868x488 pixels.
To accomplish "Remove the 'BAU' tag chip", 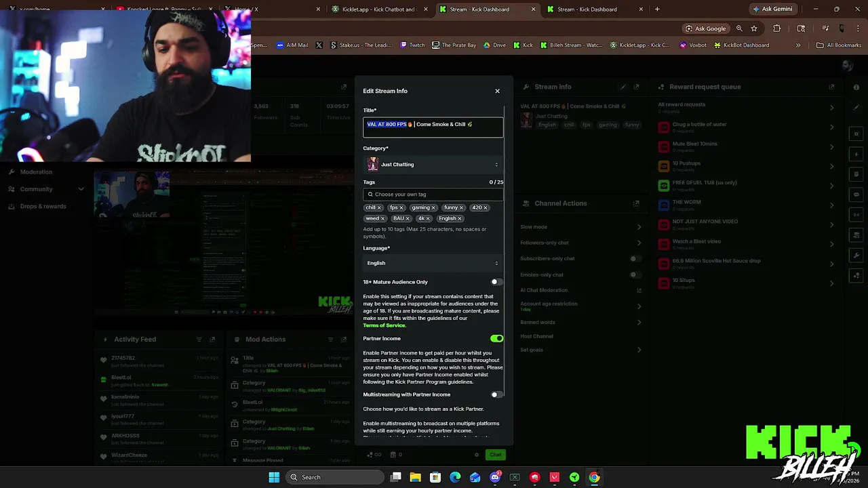I will [408, 218].
